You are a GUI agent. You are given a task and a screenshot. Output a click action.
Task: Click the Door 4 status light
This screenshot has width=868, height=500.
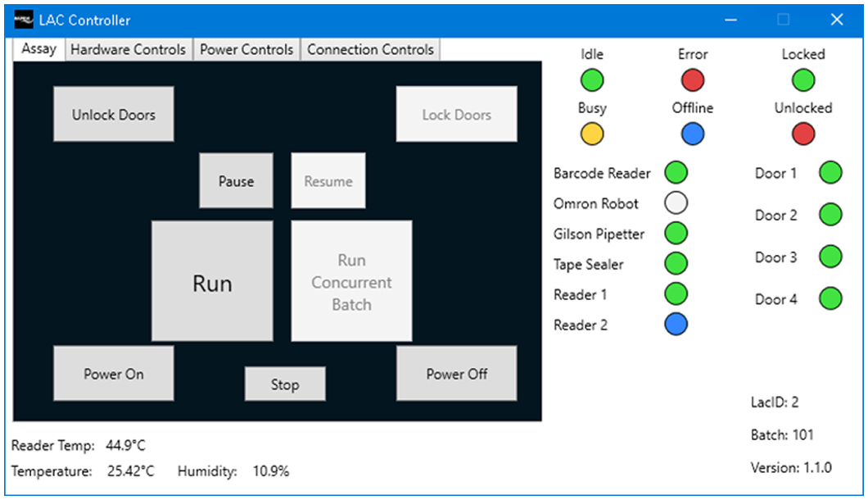coord(830,298)
